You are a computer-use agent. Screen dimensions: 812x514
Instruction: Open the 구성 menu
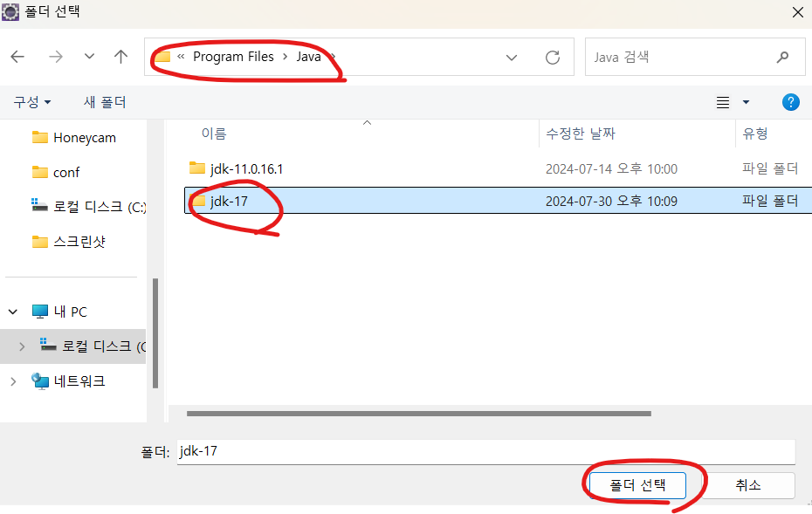(x=32, y=102)
